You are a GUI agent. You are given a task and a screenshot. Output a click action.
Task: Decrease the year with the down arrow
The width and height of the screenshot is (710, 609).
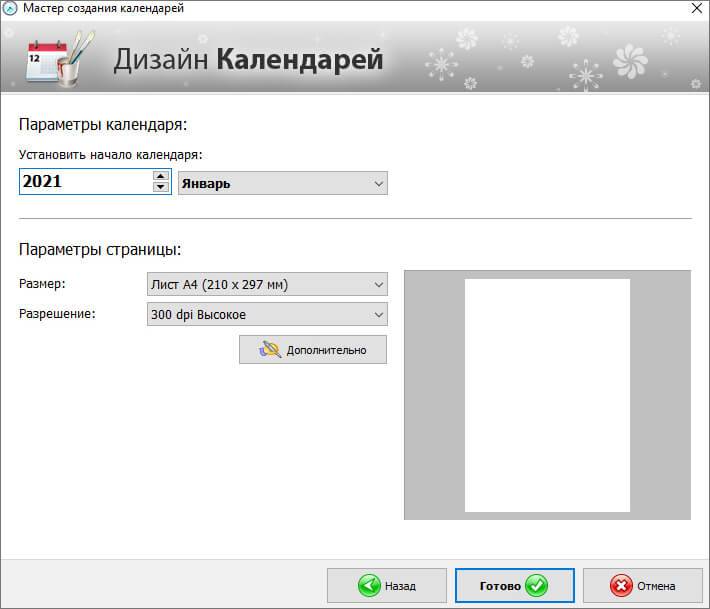(x=160, y=188)
